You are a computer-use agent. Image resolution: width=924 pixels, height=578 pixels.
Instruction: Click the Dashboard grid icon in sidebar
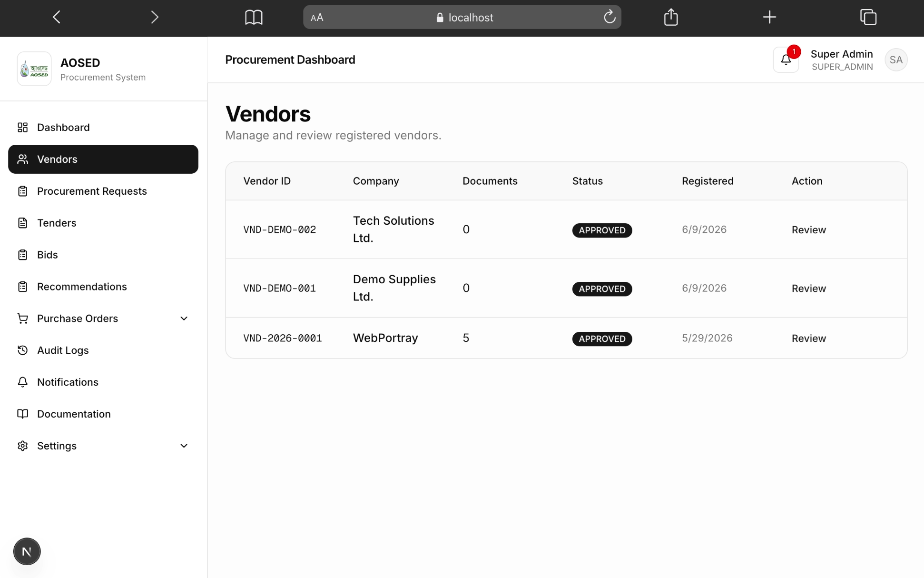(22, 127)
